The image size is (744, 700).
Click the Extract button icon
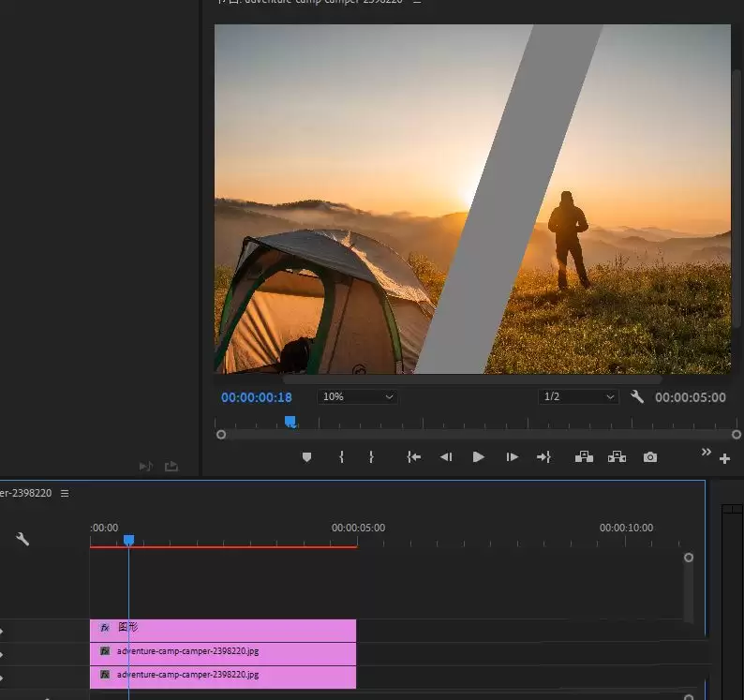pyautogui.click(x=617, y=456)
